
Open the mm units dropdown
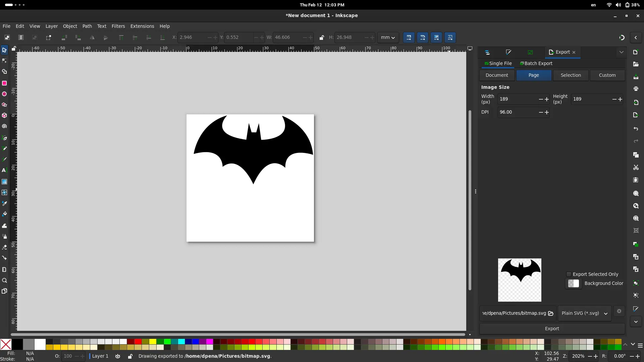pyautogui.click(x=388, y=38)
